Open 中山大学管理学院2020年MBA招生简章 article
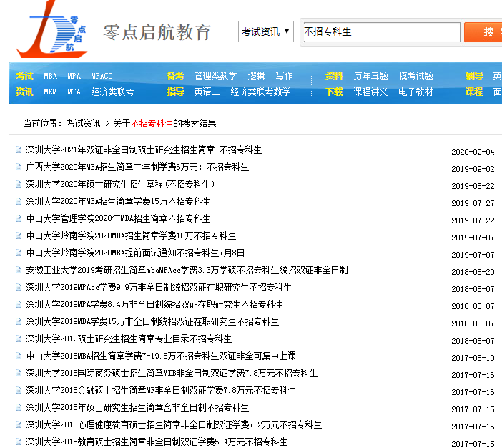Image resolution: width=502 pixels, height=448 pixels. 118,219
